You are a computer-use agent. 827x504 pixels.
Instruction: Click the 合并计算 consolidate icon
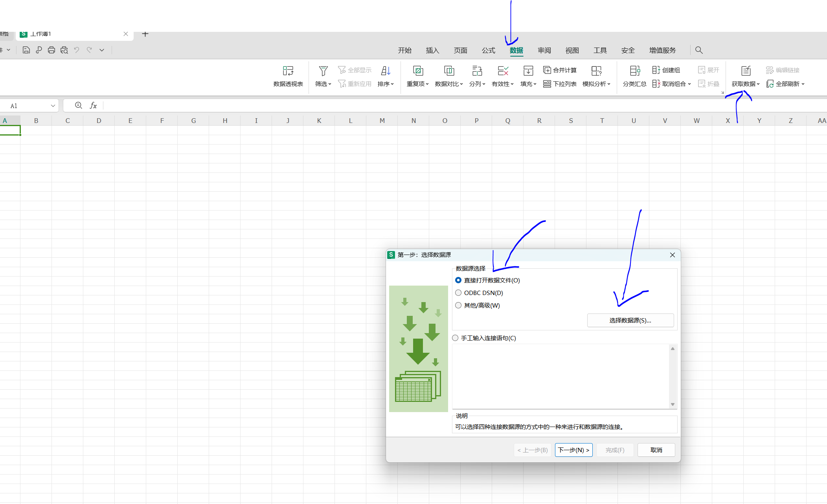547,70
